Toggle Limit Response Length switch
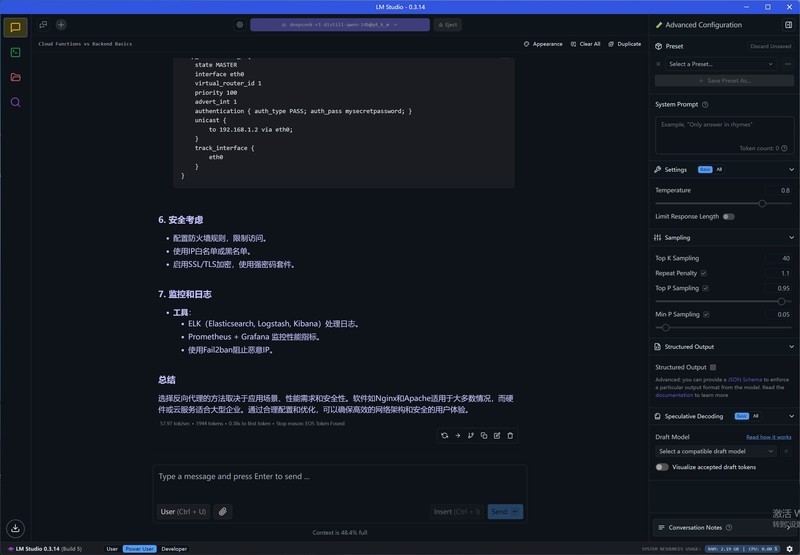Screen dimensions: 800x555 click(x=729, y=217)
